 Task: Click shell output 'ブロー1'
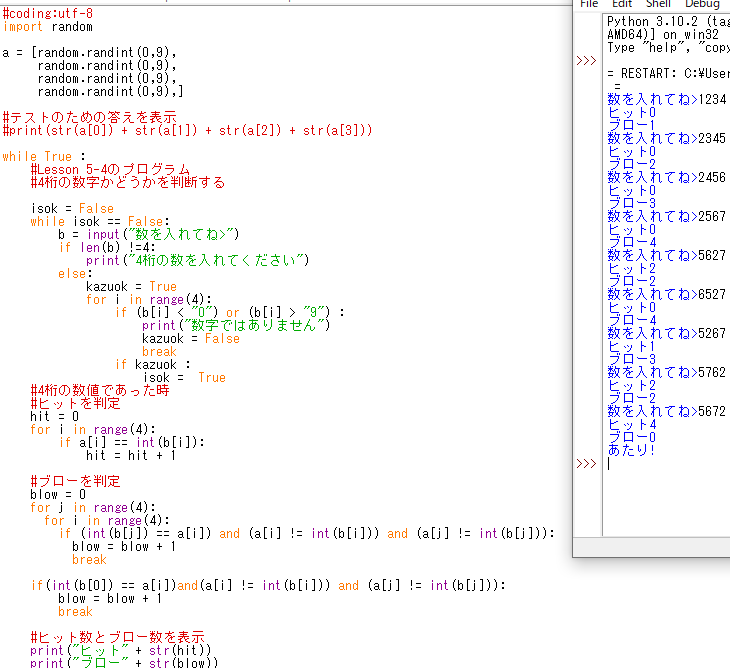pos(632,125)
